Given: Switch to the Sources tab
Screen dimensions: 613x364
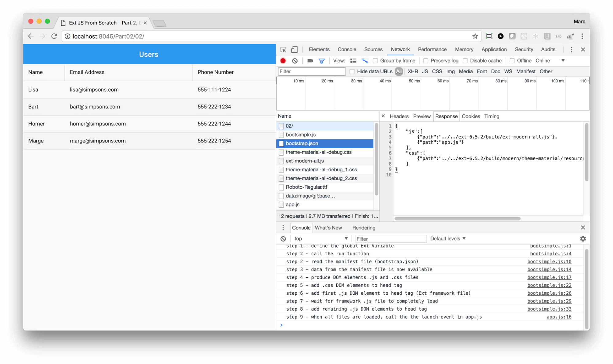Looking at the screenshot, I should click(x=373, y=49).
